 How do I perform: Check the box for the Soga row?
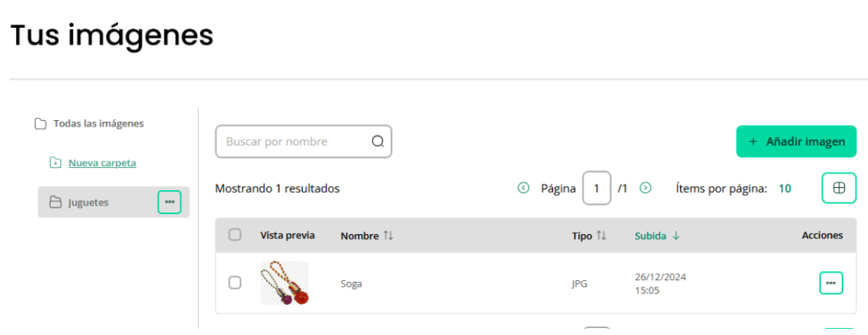click(235, 283)
